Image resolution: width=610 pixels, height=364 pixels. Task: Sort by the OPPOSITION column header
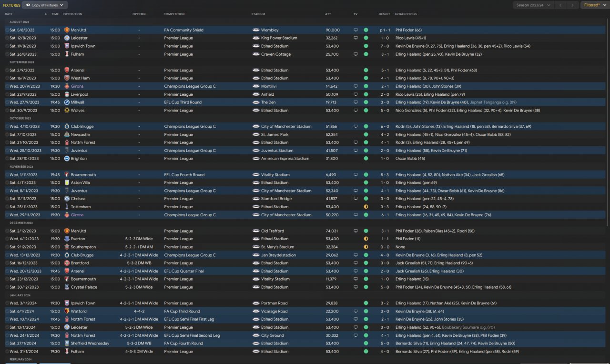[72, 14]
